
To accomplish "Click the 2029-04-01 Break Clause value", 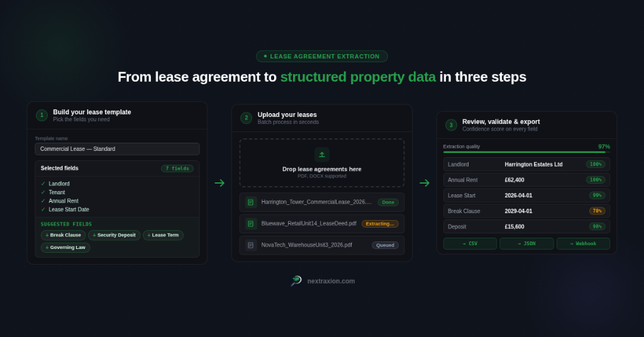I will coord(518,211).
